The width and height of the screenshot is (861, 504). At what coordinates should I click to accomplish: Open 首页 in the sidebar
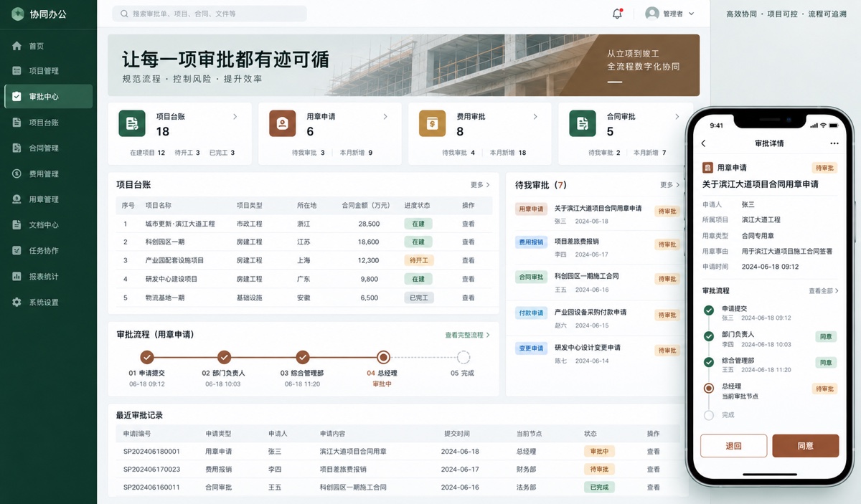pos(48,46)
